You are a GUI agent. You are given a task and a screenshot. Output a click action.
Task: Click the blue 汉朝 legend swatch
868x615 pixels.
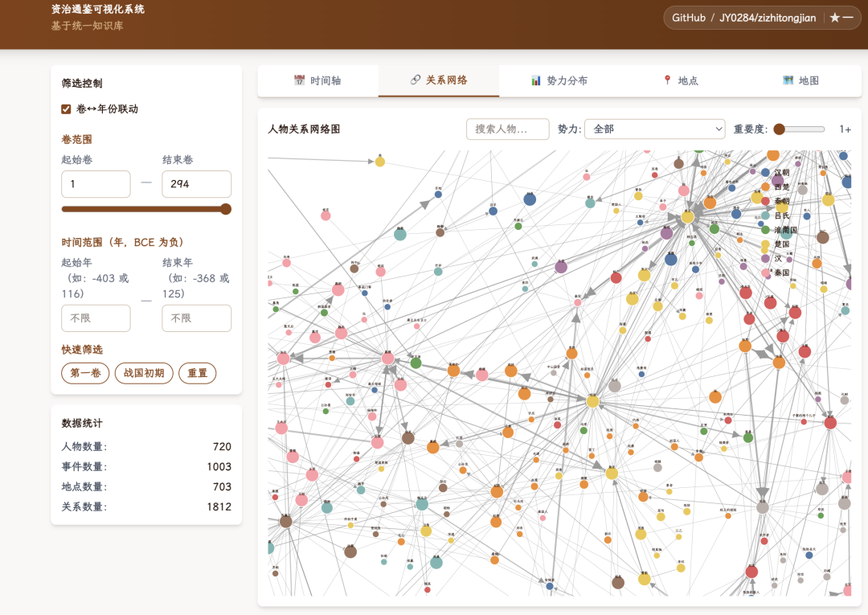point(766,173)
